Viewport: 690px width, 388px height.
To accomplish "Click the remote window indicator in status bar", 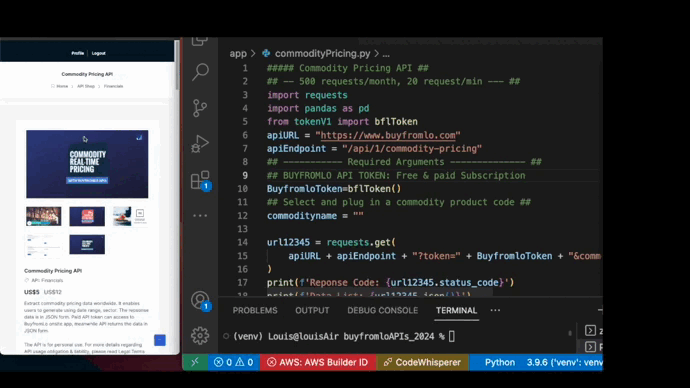I will (195, 362).
